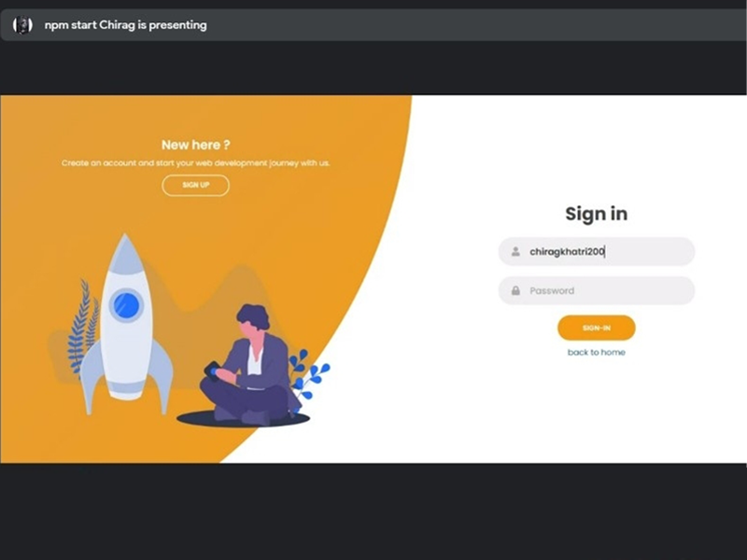This screenshot has height=560, width=747.
Task: Click the SIGN UP outlined button
Action: [196, 185]
